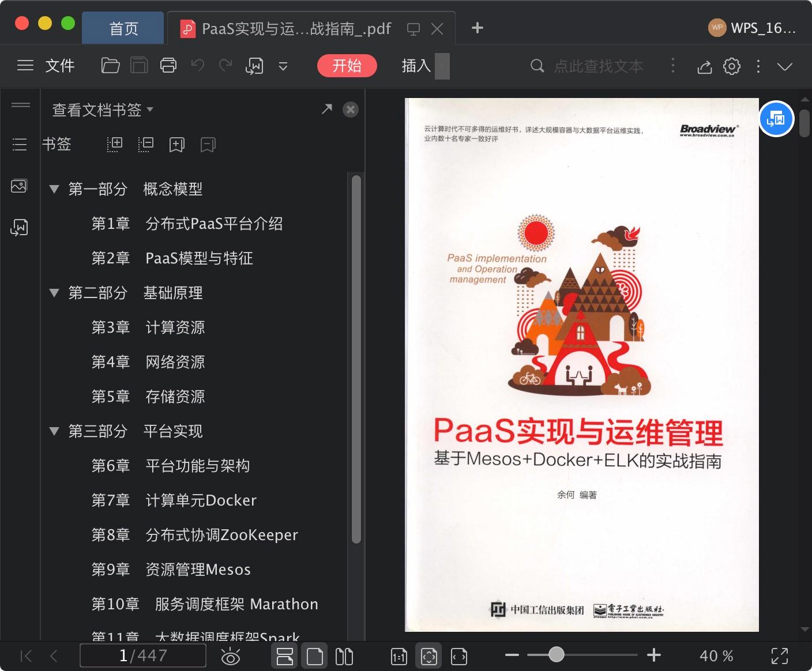Show the bookmark list sidebar icon
The image size is (812, 671).
pos(20,144)
